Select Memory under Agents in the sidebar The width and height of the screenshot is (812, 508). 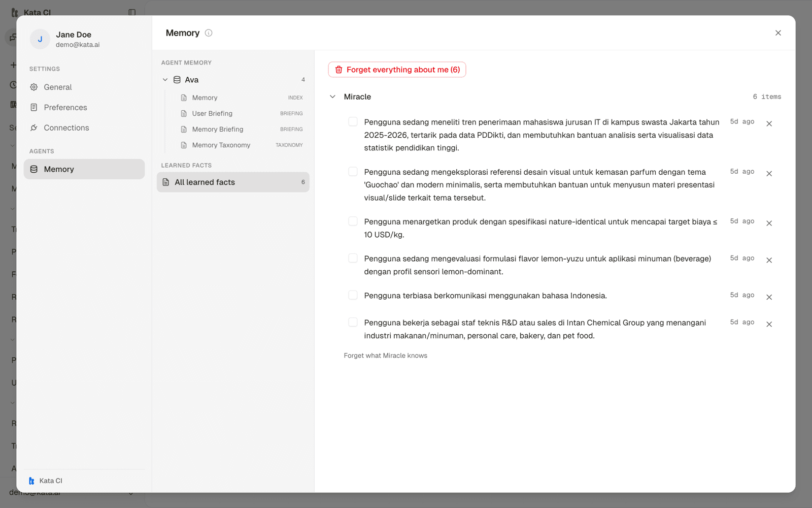pyautogui.click(x=84, y=169)
